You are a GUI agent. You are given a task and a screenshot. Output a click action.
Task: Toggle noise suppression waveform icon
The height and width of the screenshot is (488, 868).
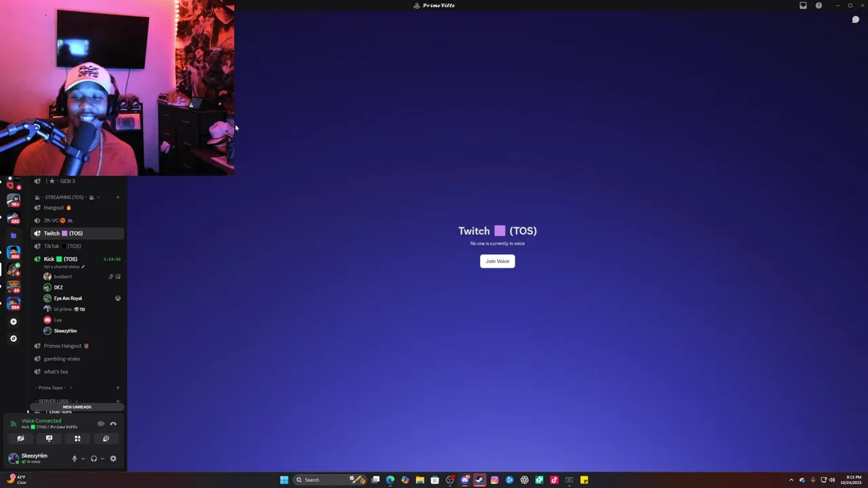[x=101, y=424]
